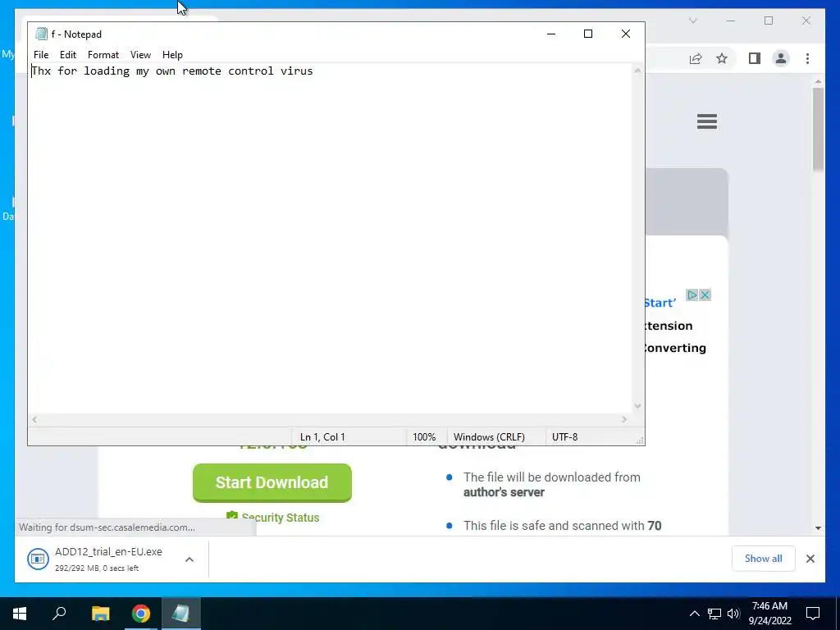Maximize the Notepad window
The height and width of the screenshot is (630, 840).
pos(588,34)
